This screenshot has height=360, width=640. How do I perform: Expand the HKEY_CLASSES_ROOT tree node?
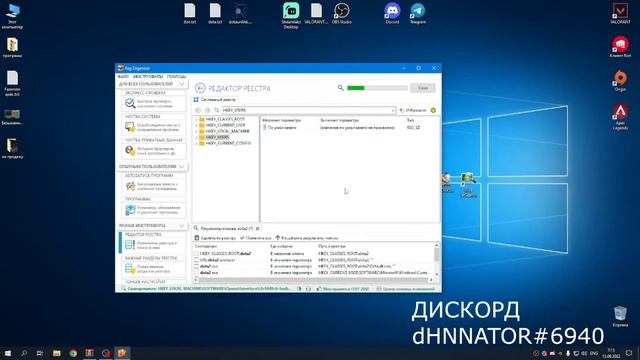click(x=196, y=120)
